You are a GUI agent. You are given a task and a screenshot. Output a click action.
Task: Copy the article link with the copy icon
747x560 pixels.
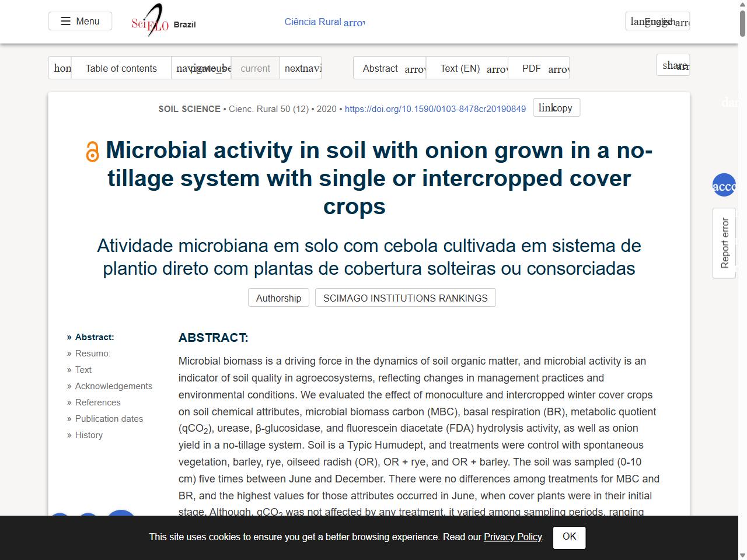556,107
